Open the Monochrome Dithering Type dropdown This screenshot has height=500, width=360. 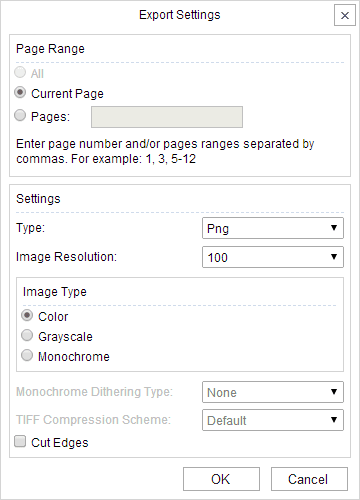tap(273, 392)
